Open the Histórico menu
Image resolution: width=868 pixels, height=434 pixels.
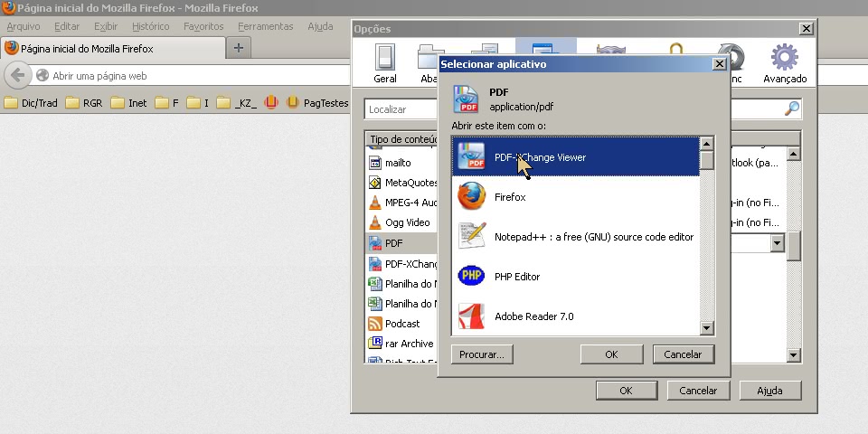151,26
